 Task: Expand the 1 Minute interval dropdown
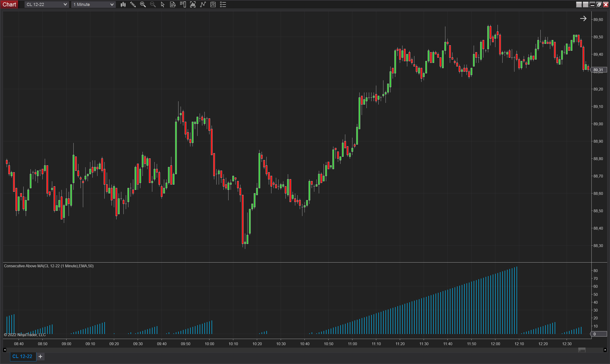(x=93, y=5)
